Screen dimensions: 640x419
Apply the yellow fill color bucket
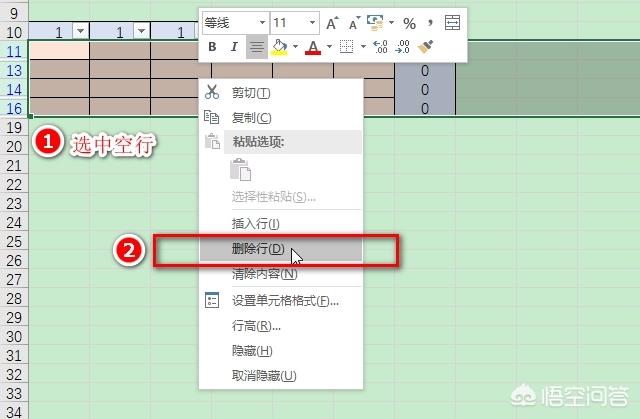pos(280,47)
